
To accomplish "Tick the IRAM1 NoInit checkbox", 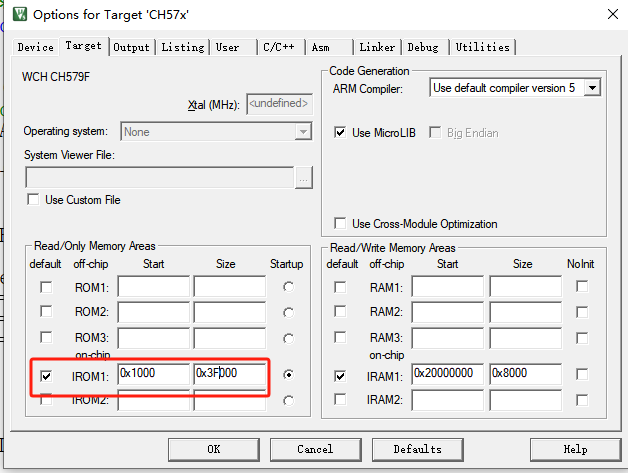I will pos(582,374).
